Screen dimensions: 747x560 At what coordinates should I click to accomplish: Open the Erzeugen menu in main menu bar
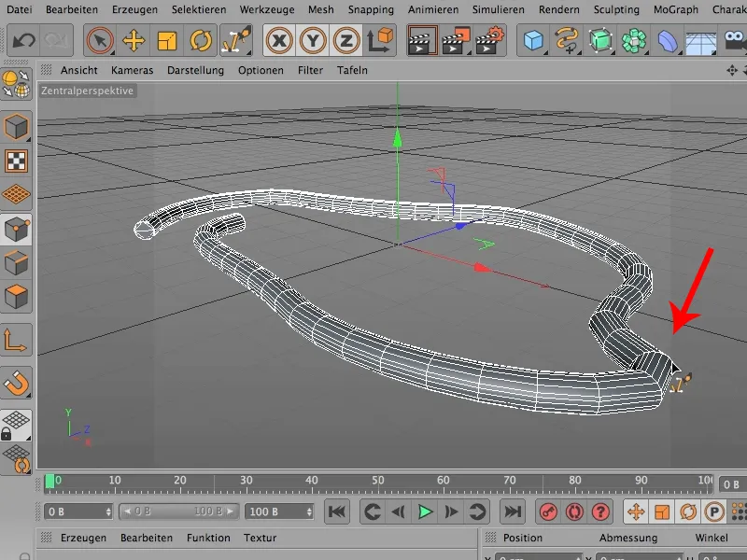point(134,9)
